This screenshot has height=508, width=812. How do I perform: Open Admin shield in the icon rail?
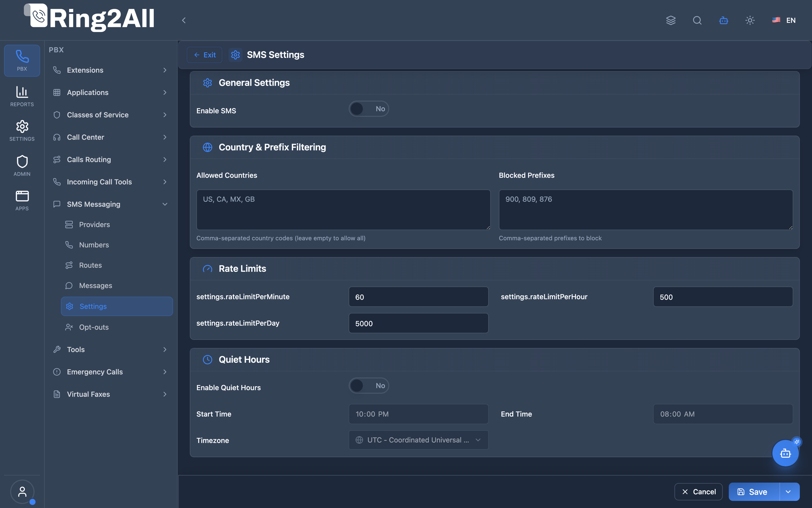[22, 165]
